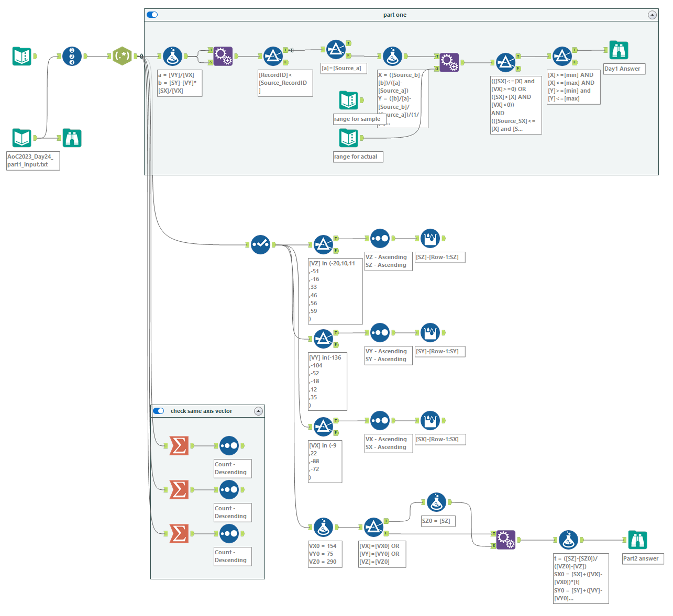Open the Filter tool with [VZ] in (-20,10,11 condition
Screen dimensions: 673x616
(324, 244)
